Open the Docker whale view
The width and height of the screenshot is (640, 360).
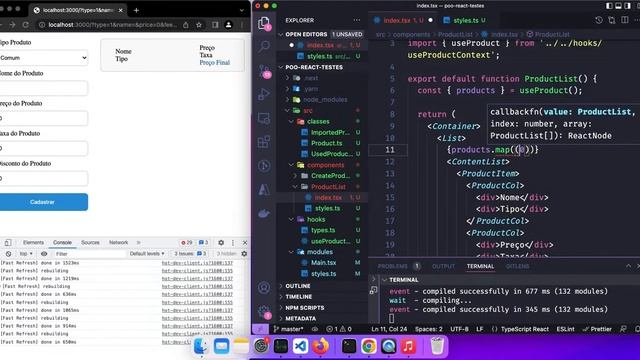click(x=264, y=213)
